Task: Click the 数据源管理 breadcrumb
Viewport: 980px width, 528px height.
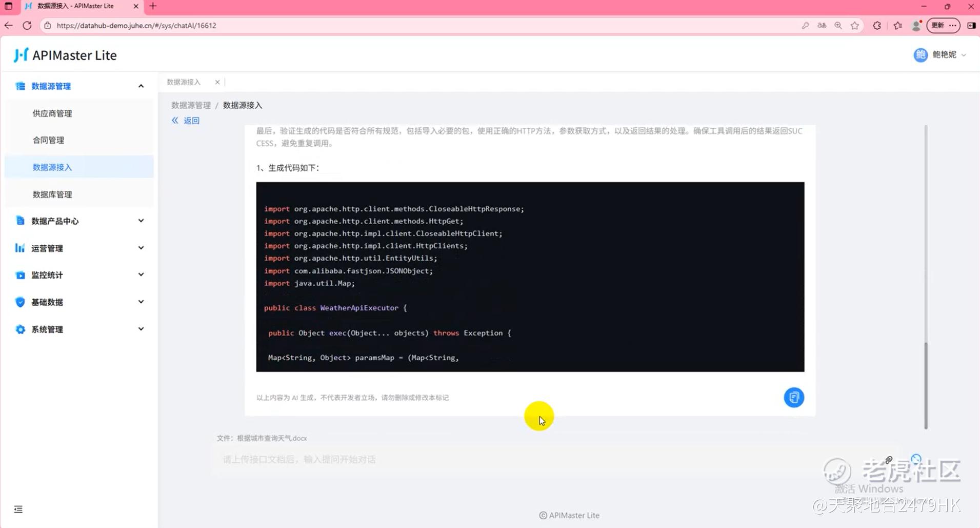Action: click(191, 105)
